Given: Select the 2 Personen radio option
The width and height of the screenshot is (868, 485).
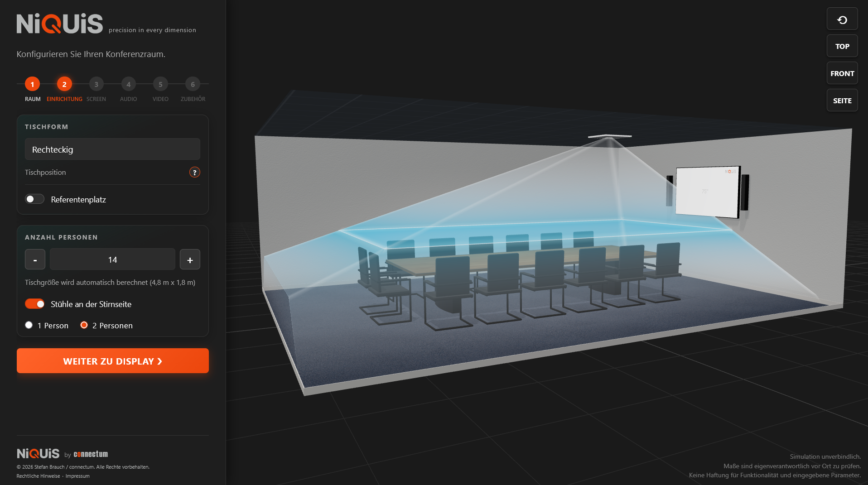Looking at the screenshot, I should (84, 325).
